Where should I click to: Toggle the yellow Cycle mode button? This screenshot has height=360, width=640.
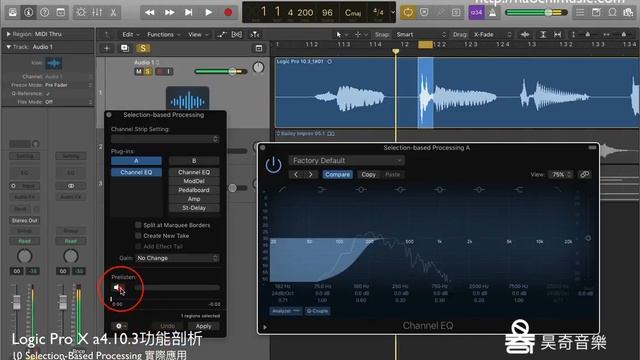coord(408,13)
